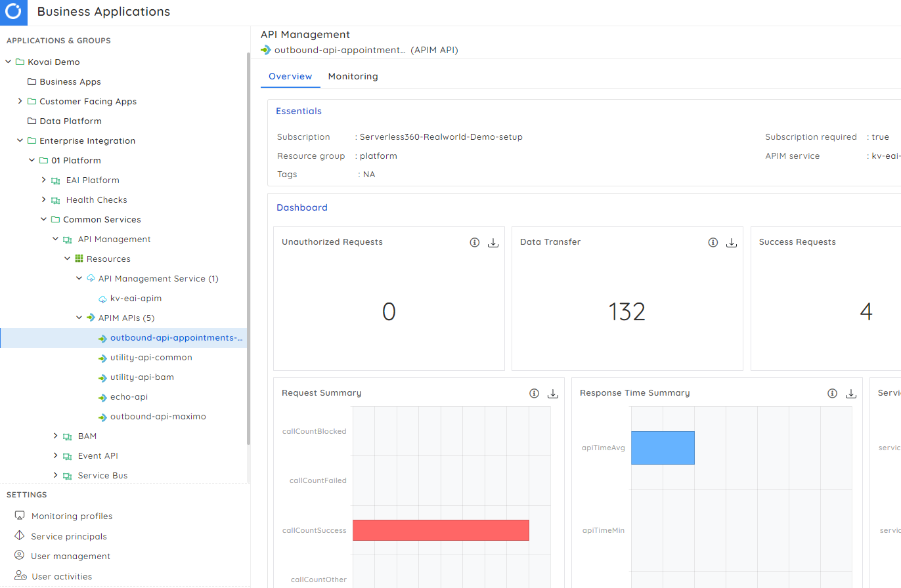Image resolution: width=901 pixels, height=588 pixels.
Task: Download the Data Transfer widget data
Action: click(x=732, y=243)
